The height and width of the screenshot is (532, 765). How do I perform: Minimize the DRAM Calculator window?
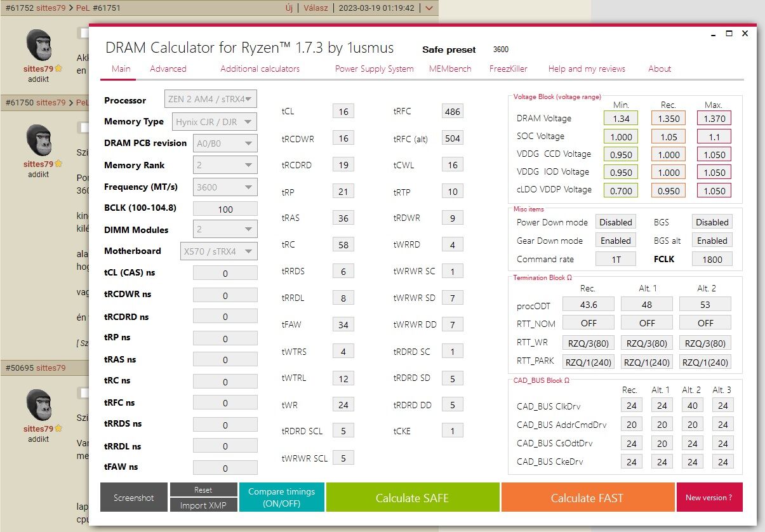point(714,34)
